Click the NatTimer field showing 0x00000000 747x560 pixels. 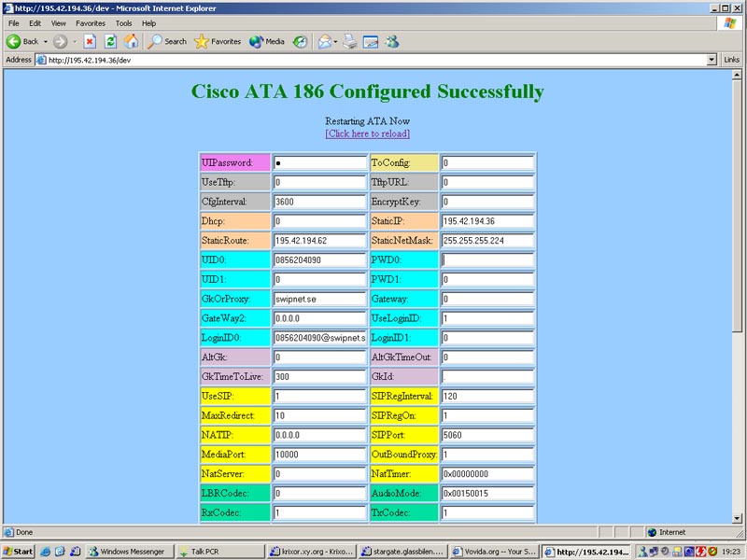(487, 474)
